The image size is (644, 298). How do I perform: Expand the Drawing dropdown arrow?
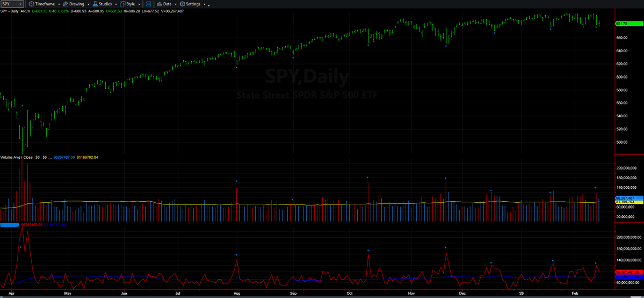[89, 4]
